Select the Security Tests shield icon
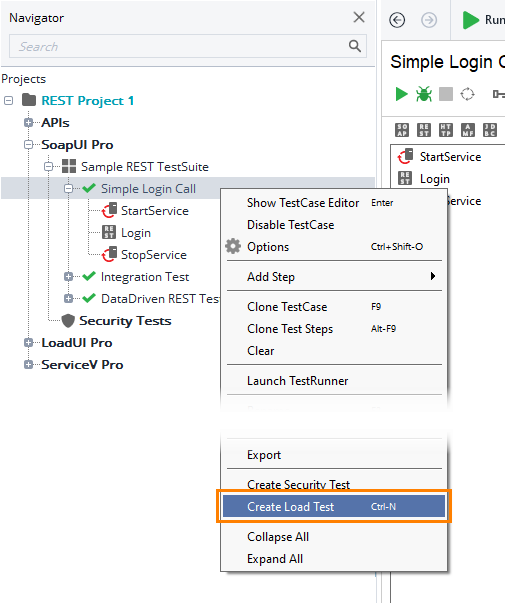505x603 pixels. click(68, 321)
